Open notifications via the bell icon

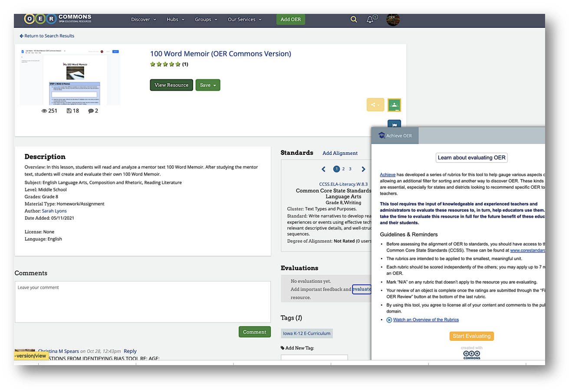[x=369, y=19]
